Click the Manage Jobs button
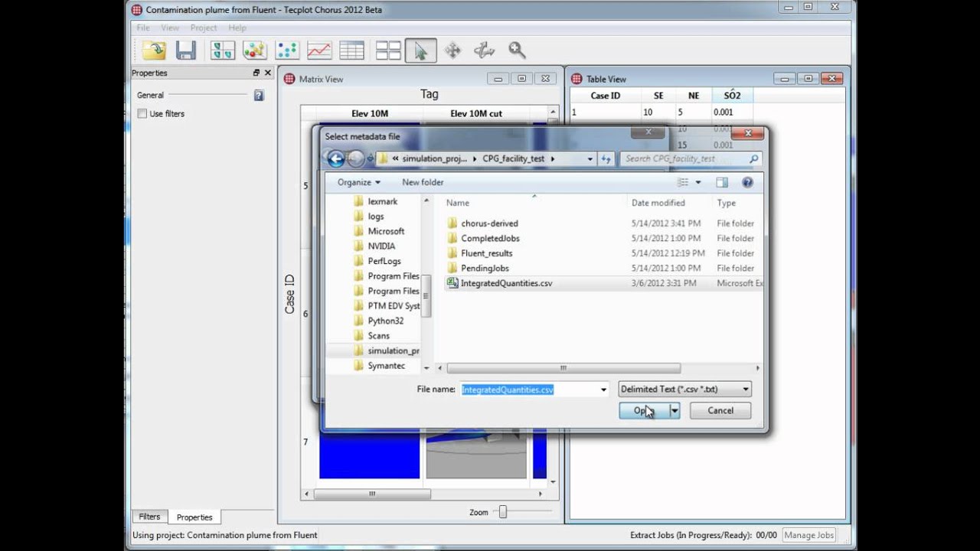 point(808,536)
